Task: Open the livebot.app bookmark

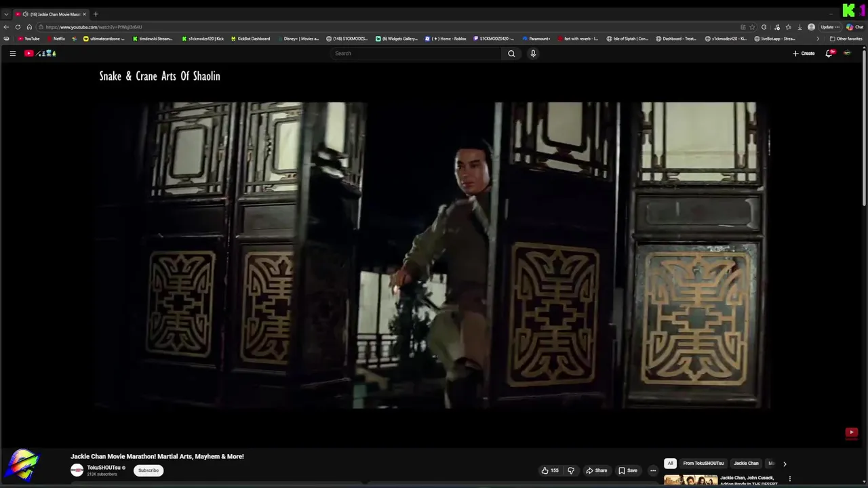Action: tap(775, 39)
